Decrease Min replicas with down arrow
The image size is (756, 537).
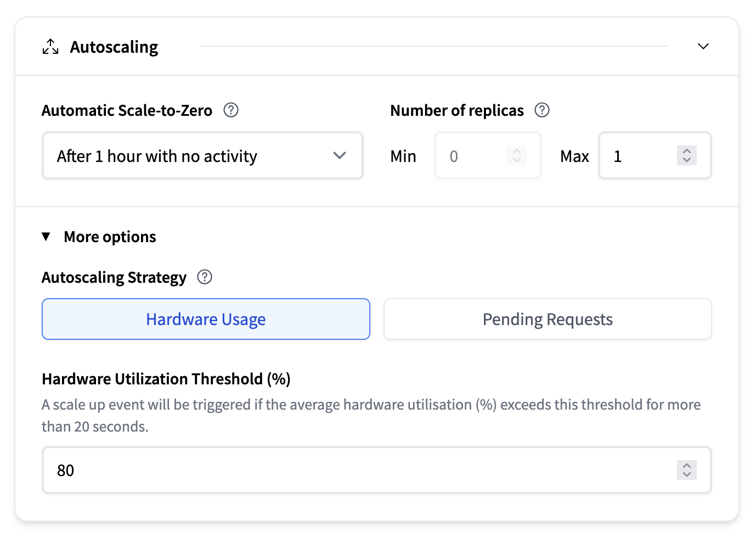pyautogui.click(x=517, y=160)
